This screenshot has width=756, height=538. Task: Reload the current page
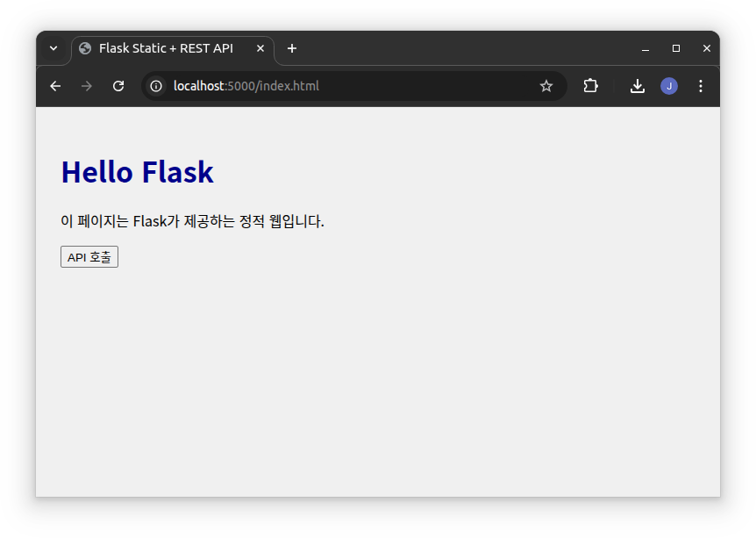[118, 86]
